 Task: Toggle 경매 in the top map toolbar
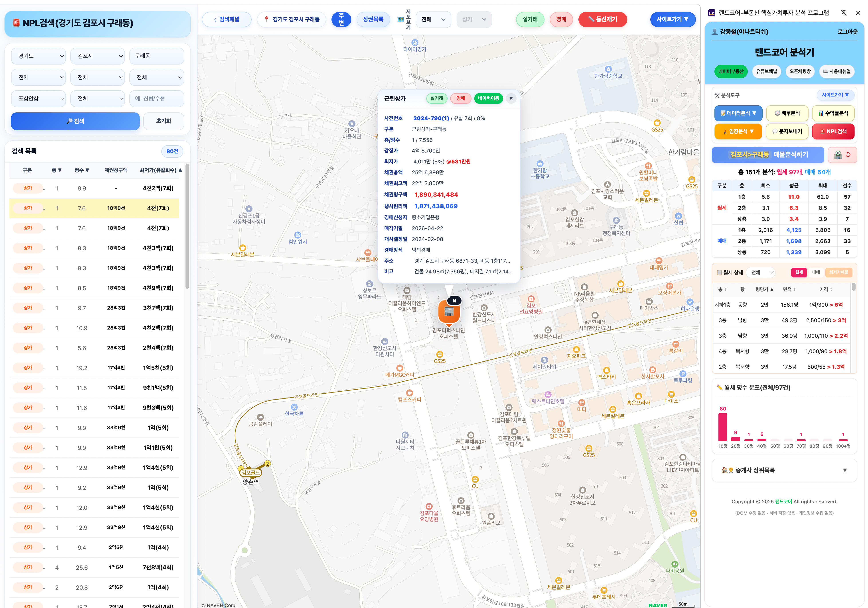561,19
